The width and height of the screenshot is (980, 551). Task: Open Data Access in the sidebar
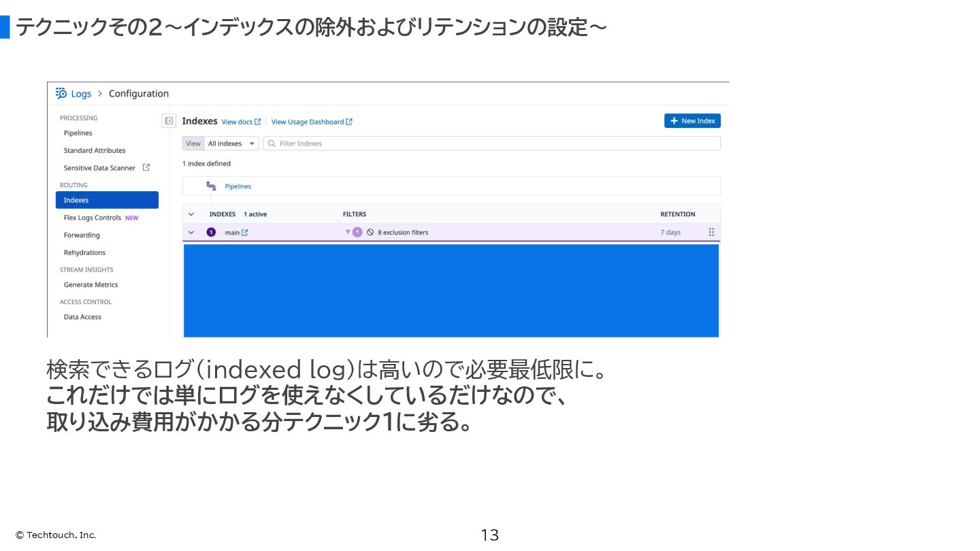pyautogui.click(x=82, y=317)
